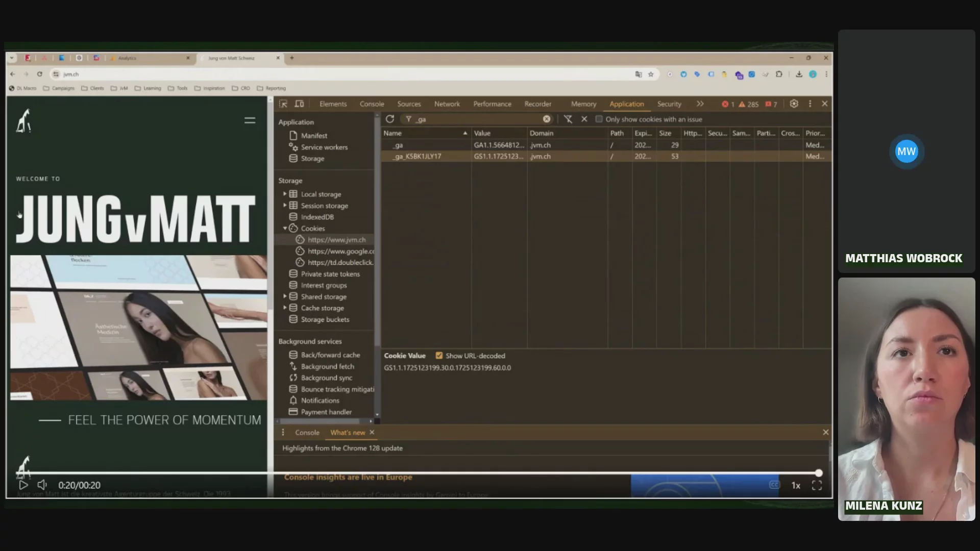Select https://td.doubleclick cookies entry
Image resolution: width=980 pixels, height=551 pixels.
click(x=340, y=262)
